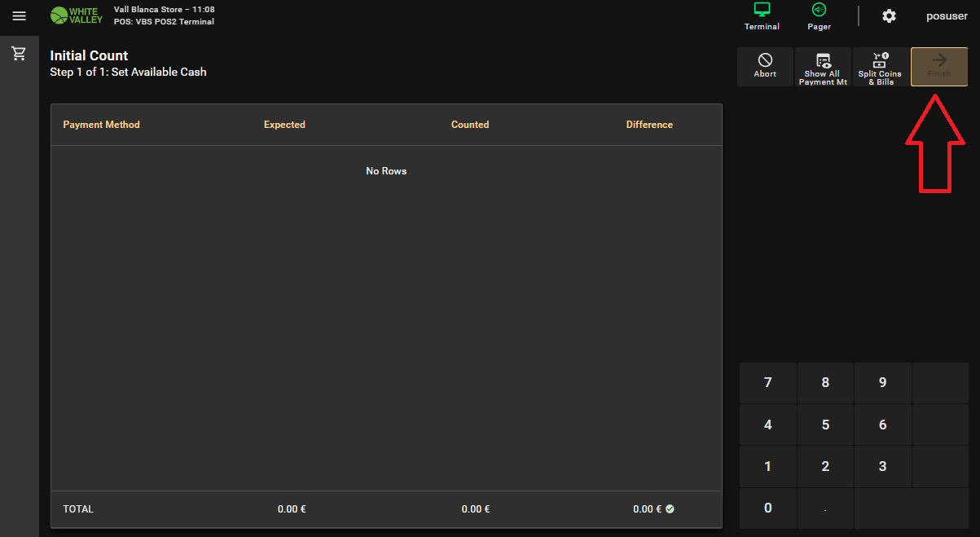Click 'POS: VBS POS2 Terminal' label
Screen dimensions: 980x537
164,22
